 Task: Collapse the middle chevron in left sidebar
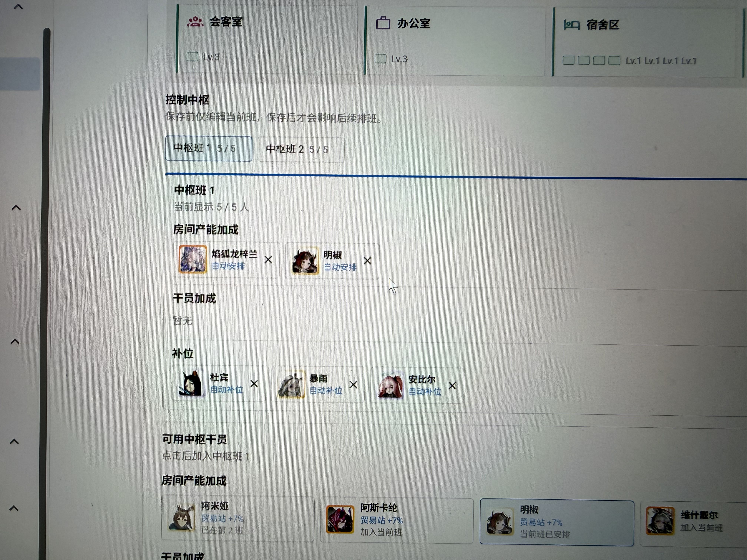15,342
